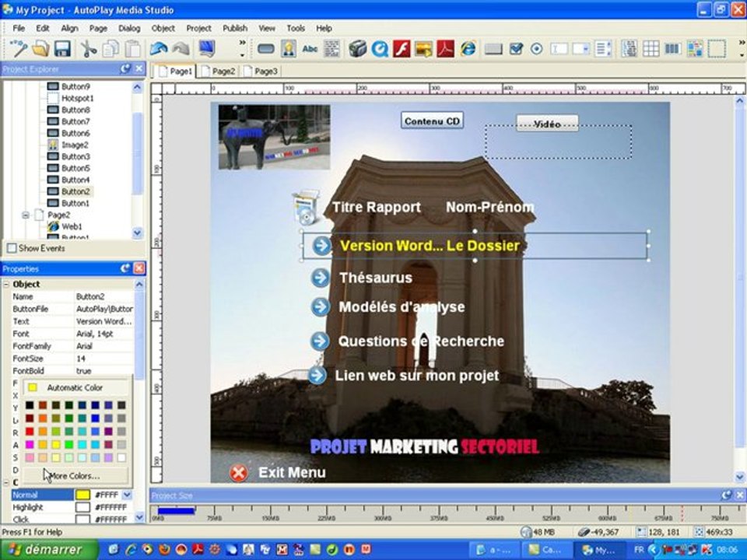Click the Redo arrow icon
747x560 pixels.
[x=181, y=48]
